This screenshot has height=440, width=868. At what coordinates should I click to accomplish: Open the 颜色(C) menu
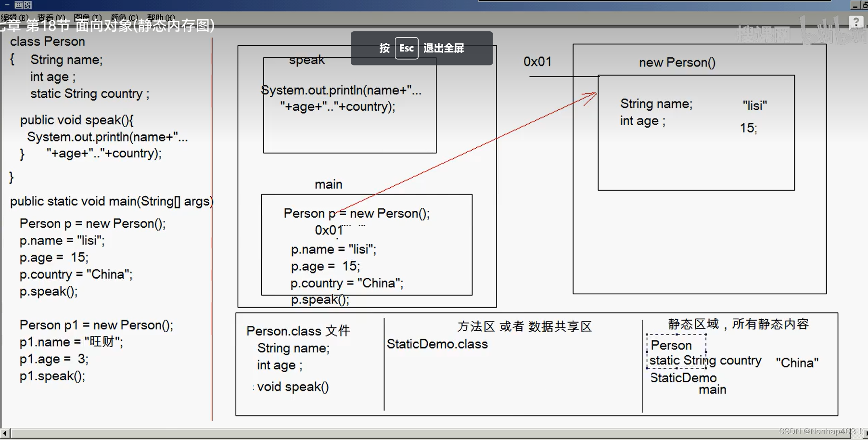124,17
